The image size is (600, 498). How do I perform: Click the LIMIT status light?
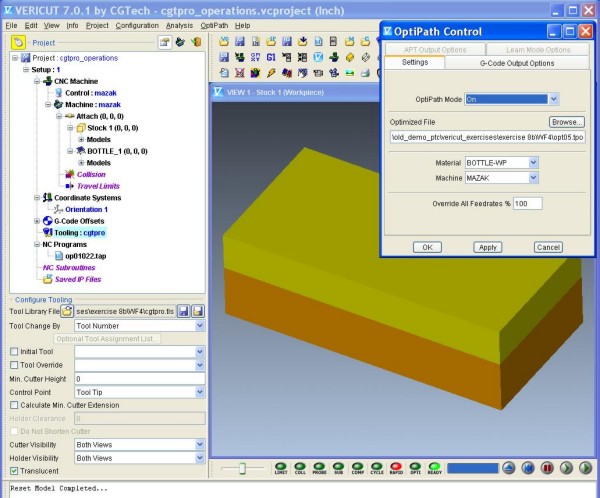click(281, 468)
